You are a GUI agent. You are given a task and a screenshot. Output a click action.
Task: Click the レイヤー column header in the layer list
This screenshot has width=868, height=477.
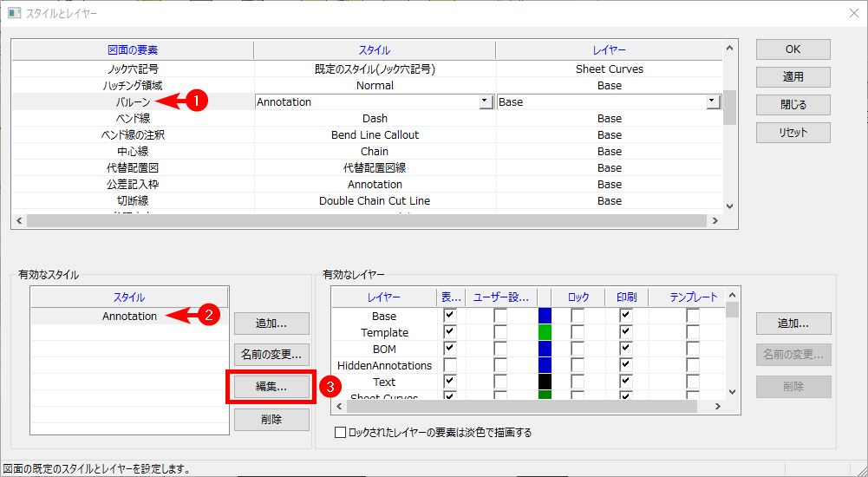(384, 297)
